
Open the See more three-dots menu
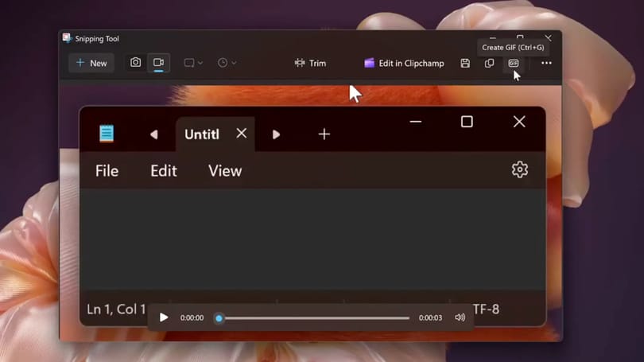[x=546, y=63]
